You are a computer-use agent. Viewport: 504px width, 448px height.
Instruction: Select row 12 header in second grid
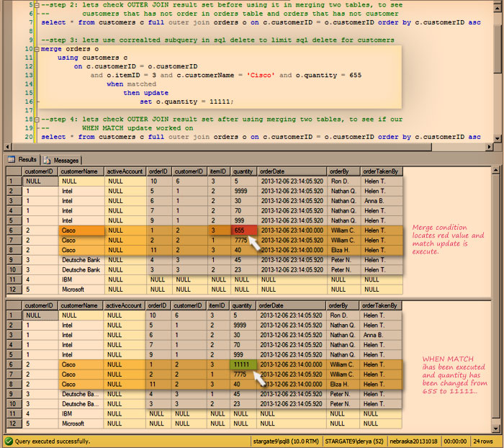click(13, 424)
